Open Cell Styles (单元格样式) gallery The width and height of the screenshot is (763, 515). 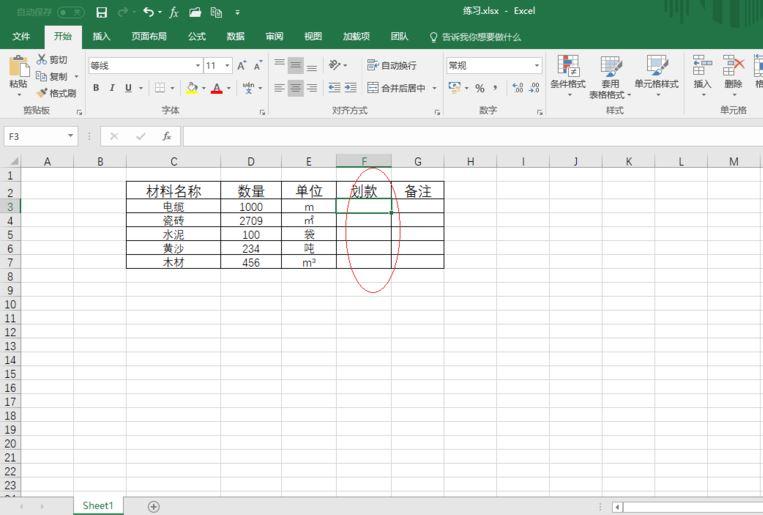(656, 75)
